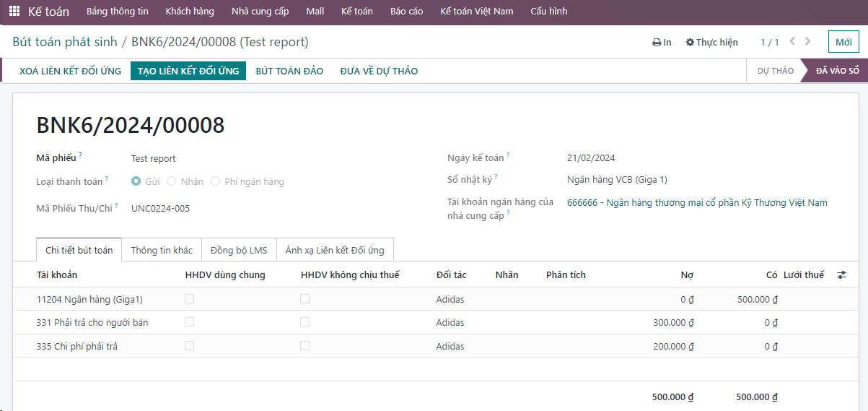868x411 pixels.
Task: Open Kế toán menu item after Mall
Action: point(357,12)
